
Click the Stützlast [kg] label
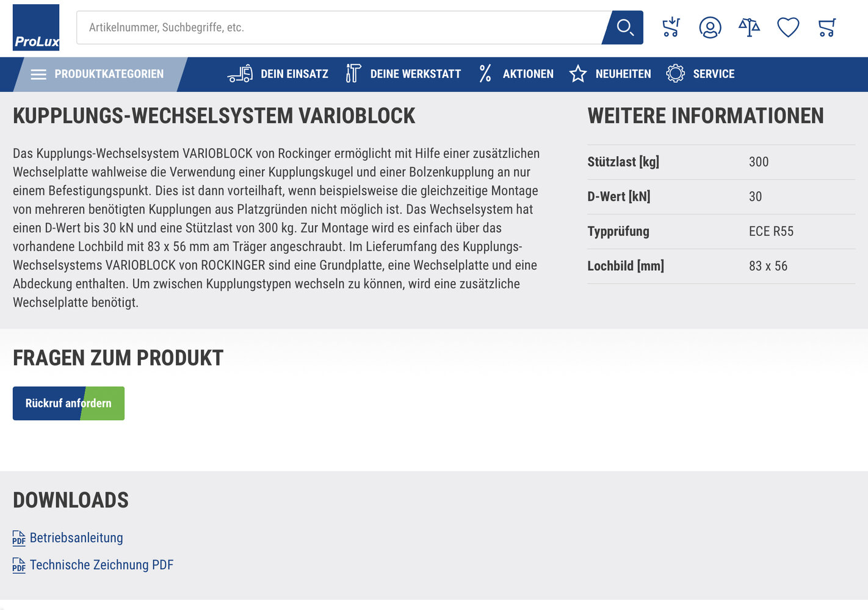point(623,162)
